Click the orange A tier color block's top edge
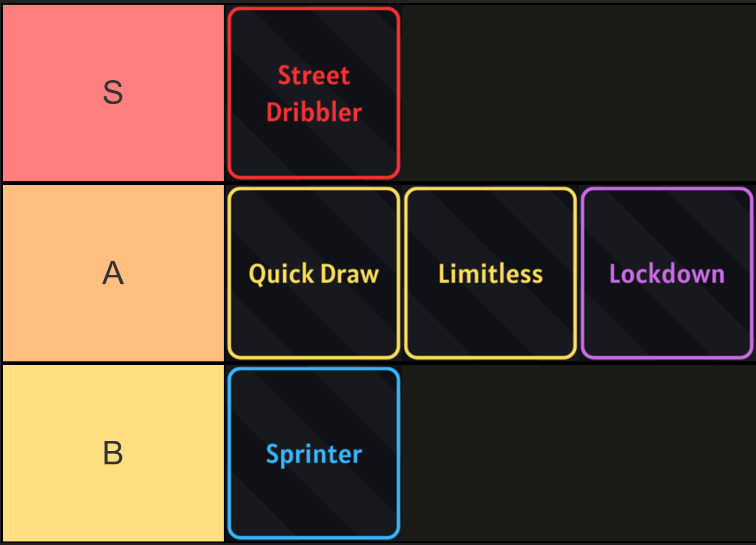The image size is (756, 545). (113, 187)
